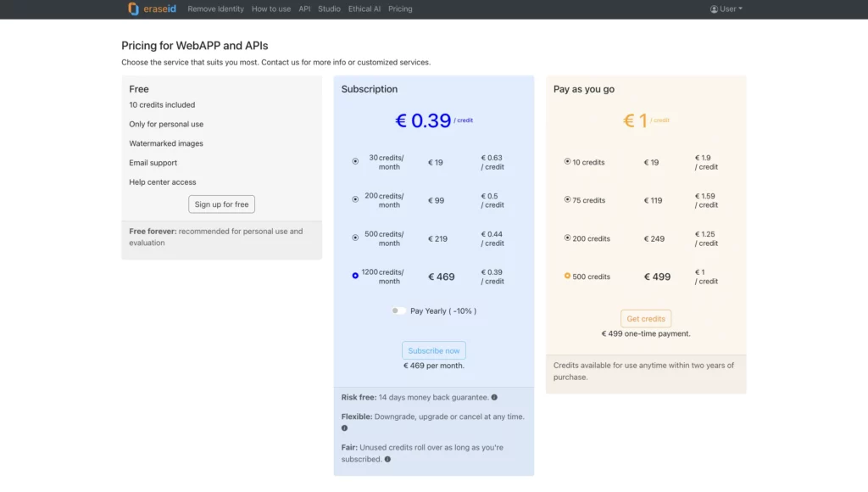Select the 30 credits per month plan
The image size is (868, 492).
(x=355, y=160)
